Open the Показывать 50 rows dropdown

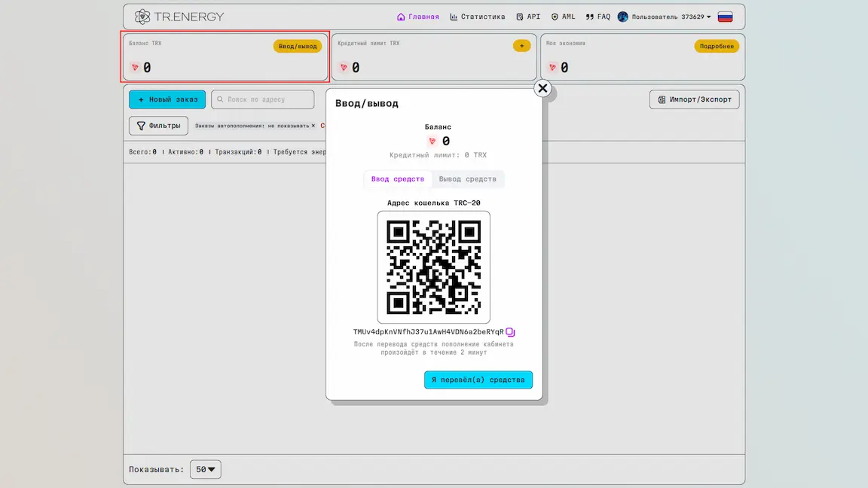click(206, 469)
